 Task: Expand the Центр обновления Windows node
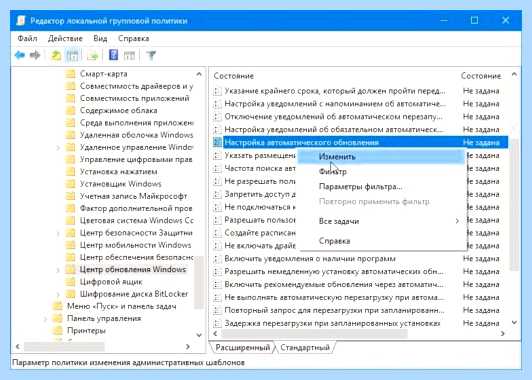click(x=58, y=270)
